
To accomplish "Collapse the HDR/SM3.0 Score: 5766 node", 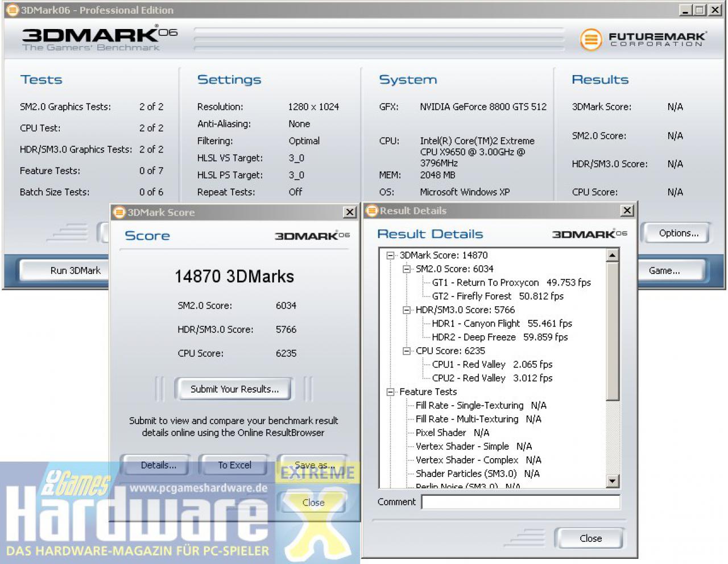I will pyautogui.click(x=407, y=310).
